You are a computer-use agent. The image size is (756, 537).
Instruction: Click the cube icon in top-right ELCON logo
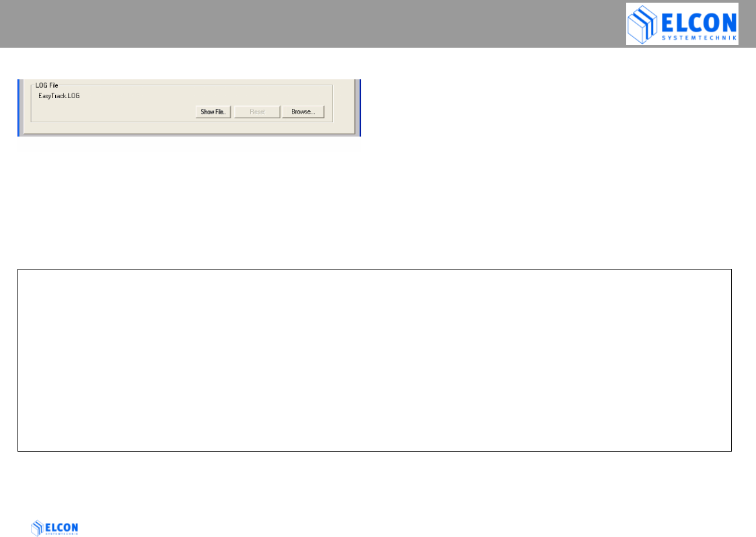point(642,24)
